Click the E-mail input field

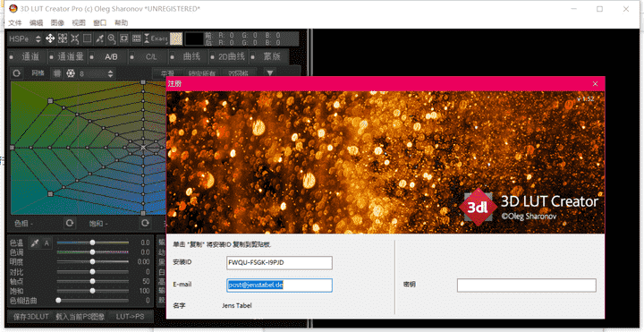pos(279,285)
